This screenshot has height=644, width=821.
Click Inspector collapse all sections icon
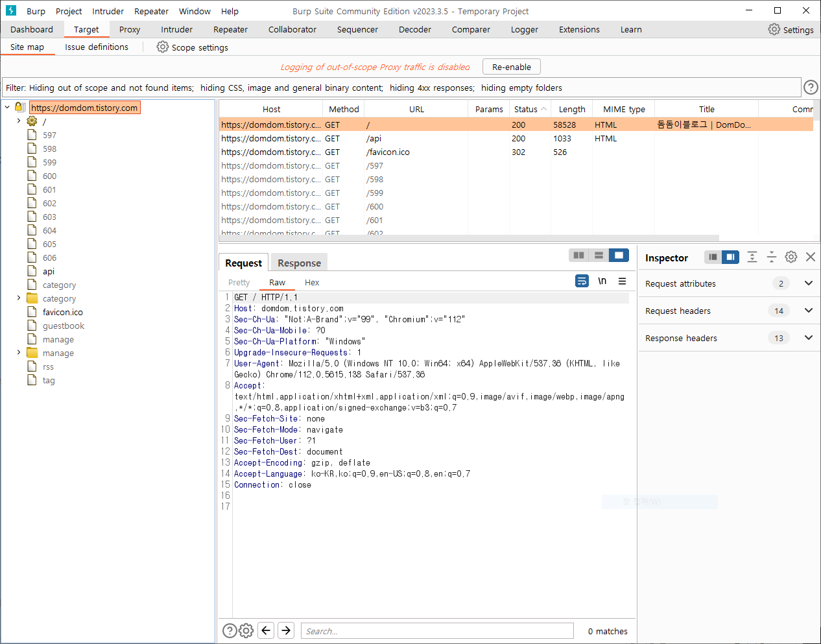[772, 257]
